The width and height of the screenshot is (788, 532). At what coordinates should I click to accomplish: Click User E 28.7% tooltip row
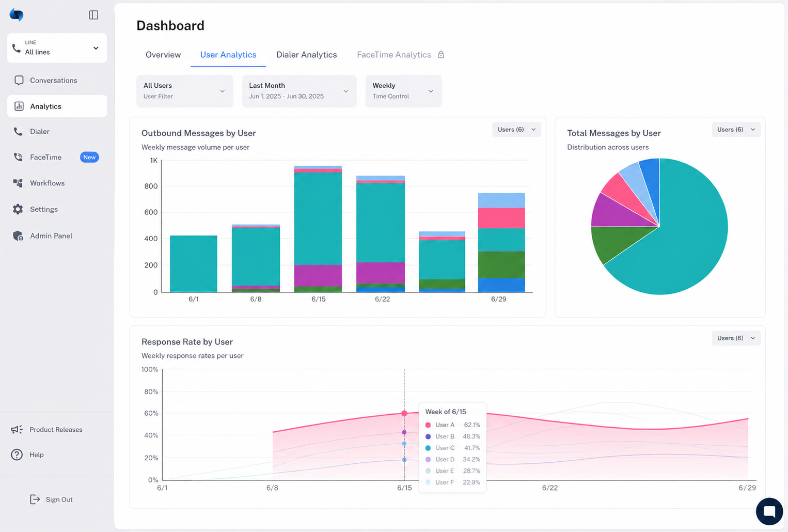pyautogui.click(x=453, y=471)
